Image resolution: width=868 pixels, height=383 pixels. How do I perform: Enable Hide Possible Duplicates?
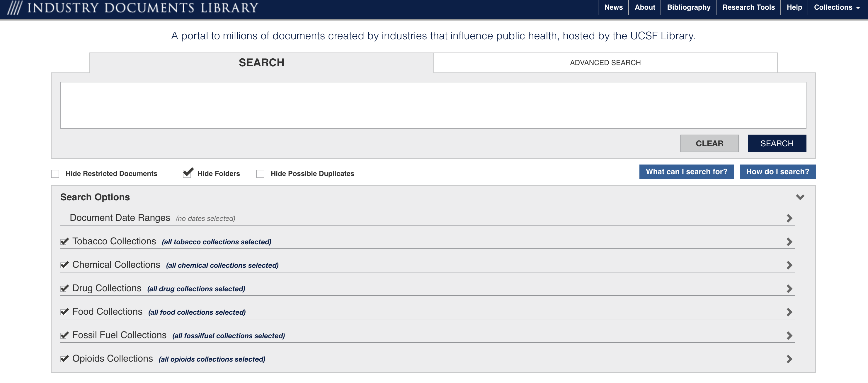coord(261,173)
